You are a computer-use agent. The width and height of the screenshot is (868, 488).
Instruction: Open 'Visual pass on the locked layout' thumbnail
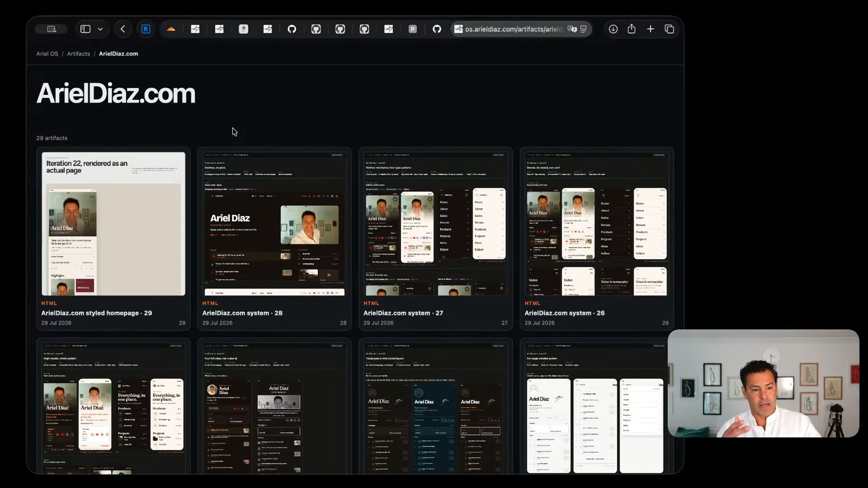tap(436, 408)
